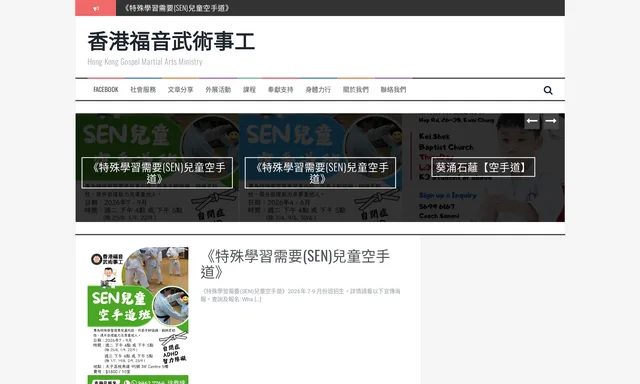The image size is (640, 384).
Task: Click the megaphone announcement icon
Action: click(x=96, y=8)
